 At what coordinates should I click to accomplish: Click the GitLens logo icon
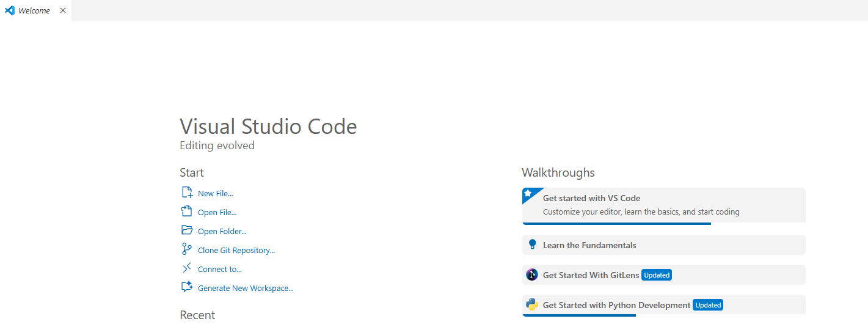tap(532, 274)
